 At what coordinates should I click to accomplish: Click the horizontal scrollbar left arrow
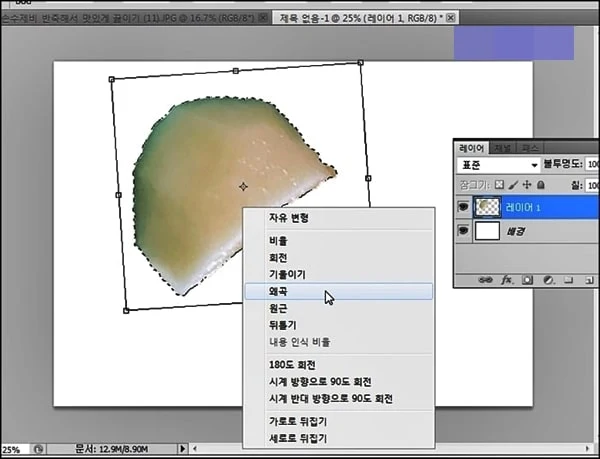click(195, 449)
